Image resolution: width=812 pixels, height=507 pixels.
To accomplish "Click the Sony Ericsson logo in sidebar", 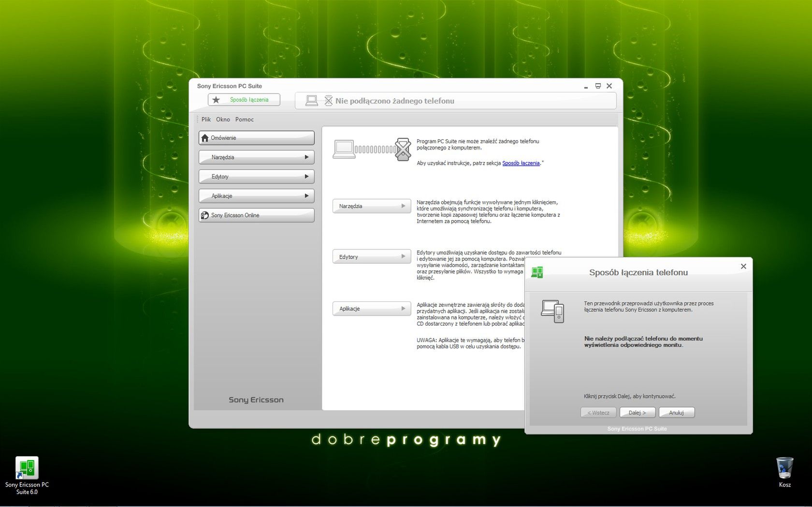I will pos(256,400).
